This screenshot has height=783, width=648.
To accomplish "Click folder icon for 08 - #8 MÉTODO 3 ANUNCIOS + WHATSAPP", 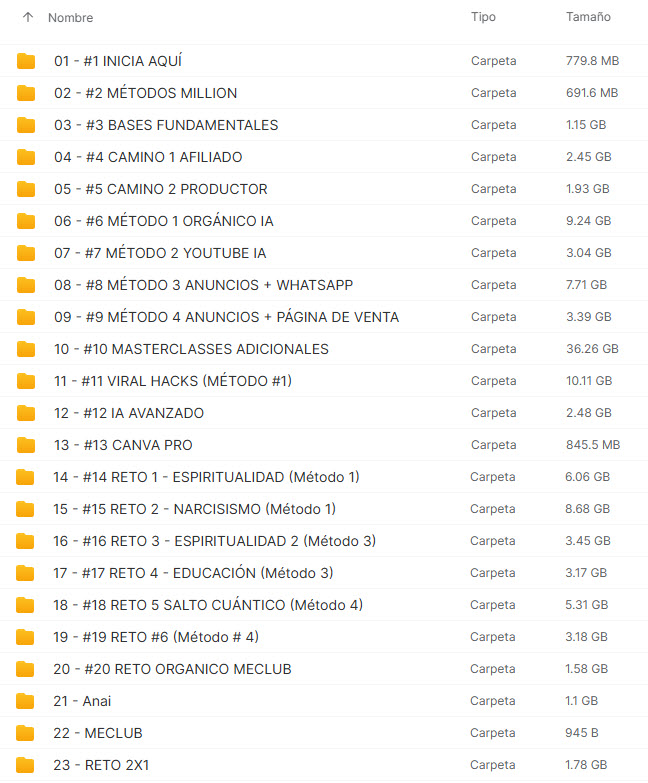I will point(26,285).
